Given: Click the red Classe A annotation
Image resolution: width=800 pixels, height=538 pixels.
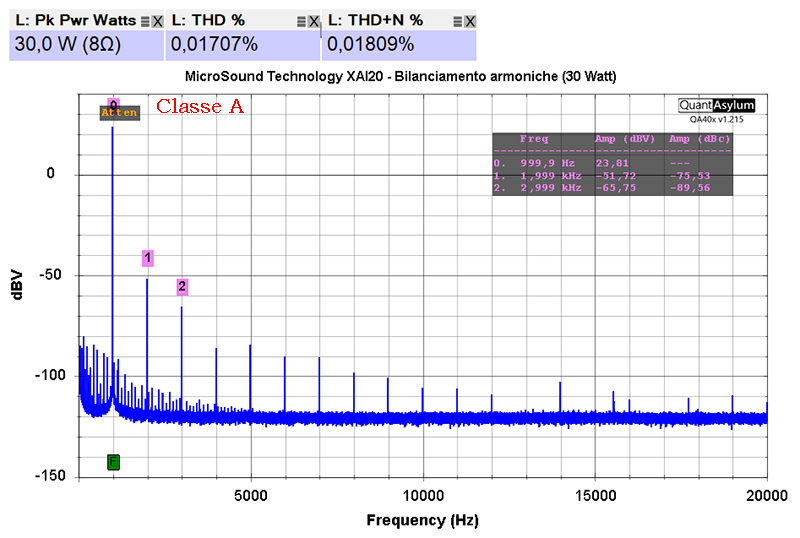Looking at the screenshot, I should coord(199,106).
